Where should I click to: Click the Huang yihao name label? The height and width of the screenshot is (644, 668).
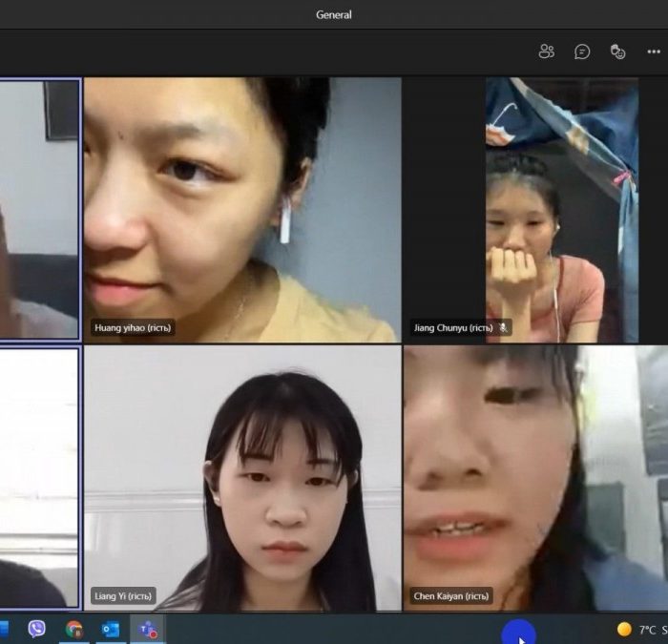click(x=133, y=327)
